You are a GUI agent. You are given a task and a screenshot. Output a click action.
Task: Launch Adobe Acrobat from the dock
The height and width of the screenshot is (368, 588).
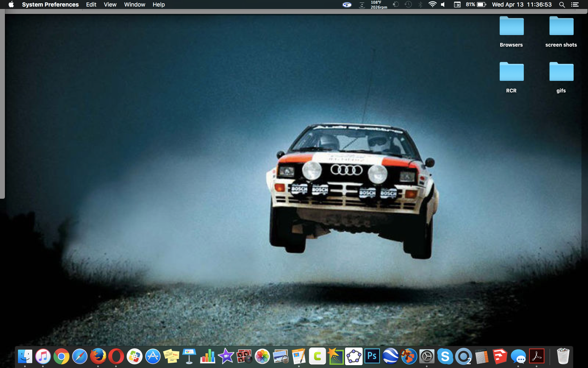point(537,357)
